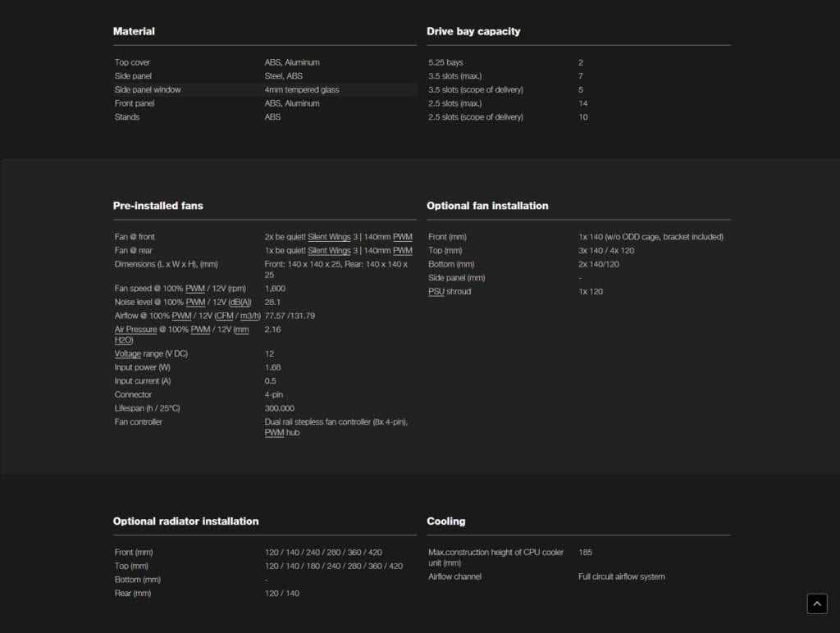Click the PSU link in Optional fan installation
Viewport: 840px width, 633px height.
[x=436, y=292]
